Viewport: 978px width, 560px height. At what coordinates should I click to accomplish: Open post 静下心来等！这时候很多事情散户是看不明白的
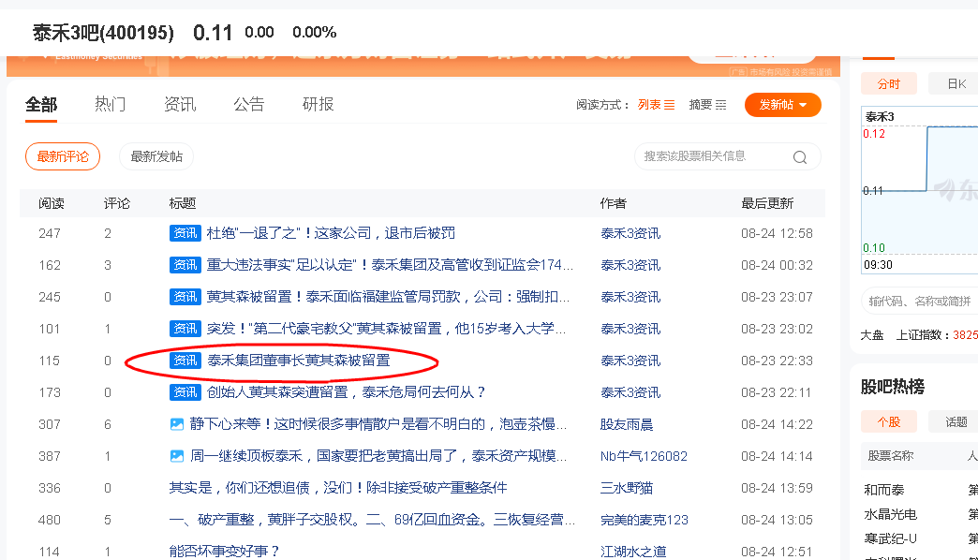click(x=378, y=424)
